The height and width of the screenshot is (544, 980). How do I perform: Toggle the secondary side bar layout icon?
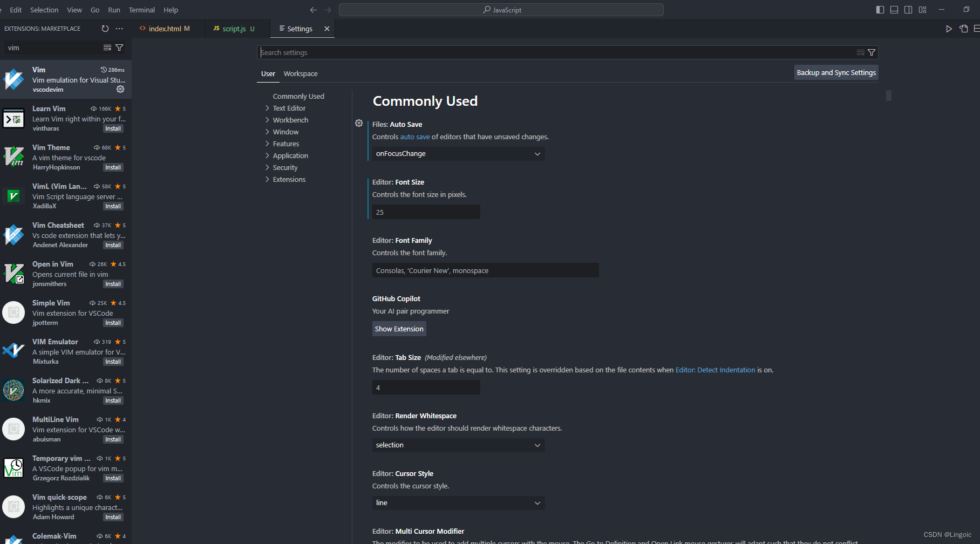tap(908, 10)
